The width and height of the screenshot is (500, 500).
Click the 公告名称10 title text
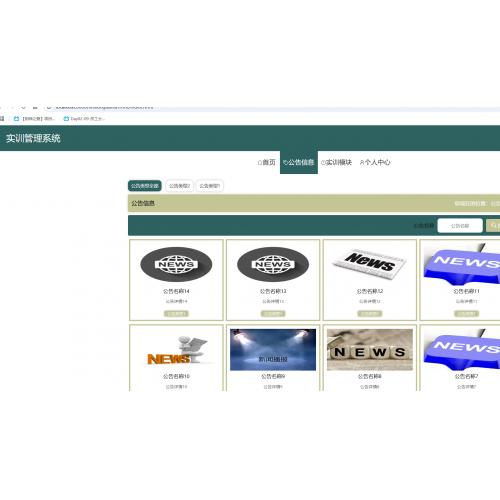click(x=176, y=376)
